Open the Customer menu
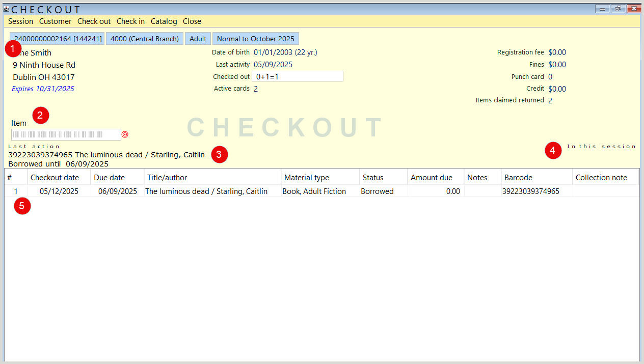644x364 pixels. click(x=55, y=21)
